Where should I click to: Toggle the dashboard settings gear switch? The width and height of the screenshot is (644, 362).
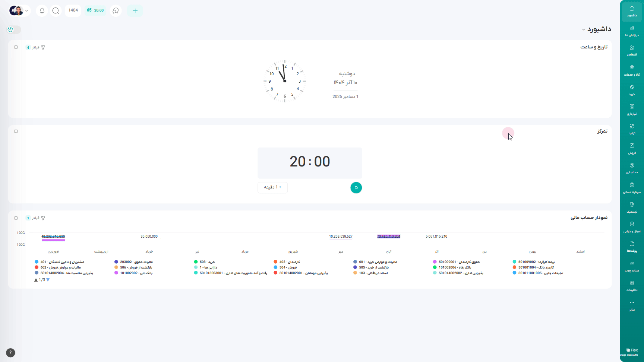(14, 29)
